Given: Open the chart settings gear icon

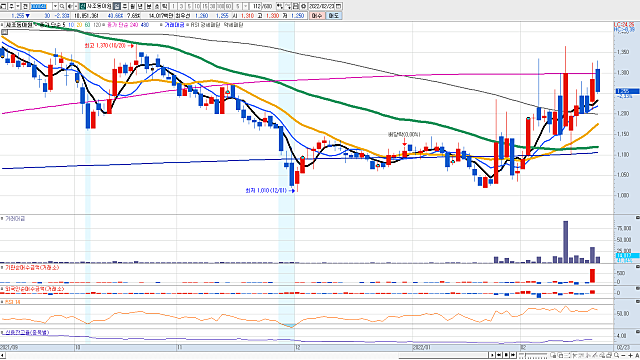Looking at the screenshot, I should pyautogui.click(x=304, y=7).
